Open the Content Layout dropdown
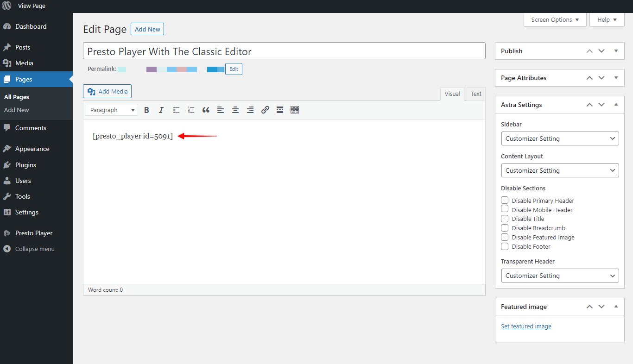Screen dimensions: 633x364 [560, 170]
